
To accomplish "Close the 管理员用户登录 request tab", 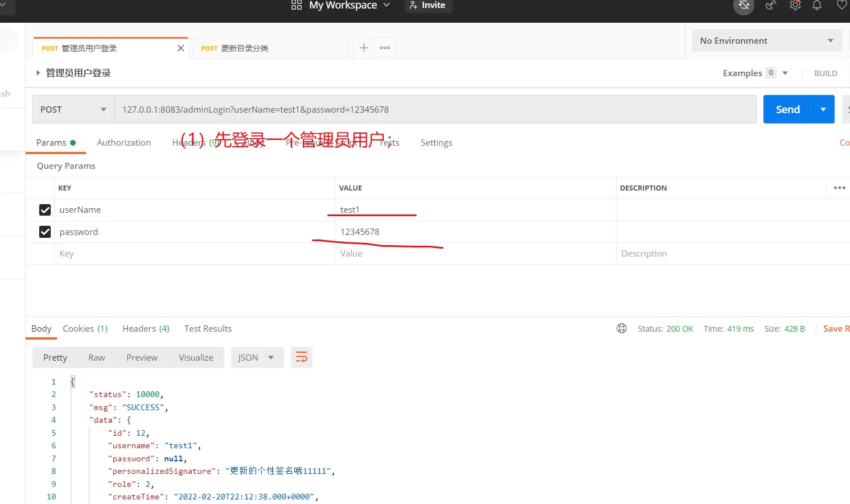I will click(180, 48).
